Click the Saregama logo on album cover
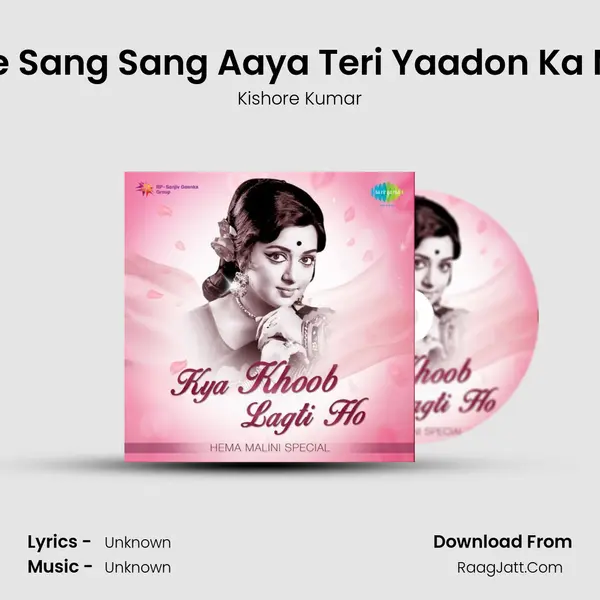The image size is (600, 600). pyautogui.click(x=387, y=193)
